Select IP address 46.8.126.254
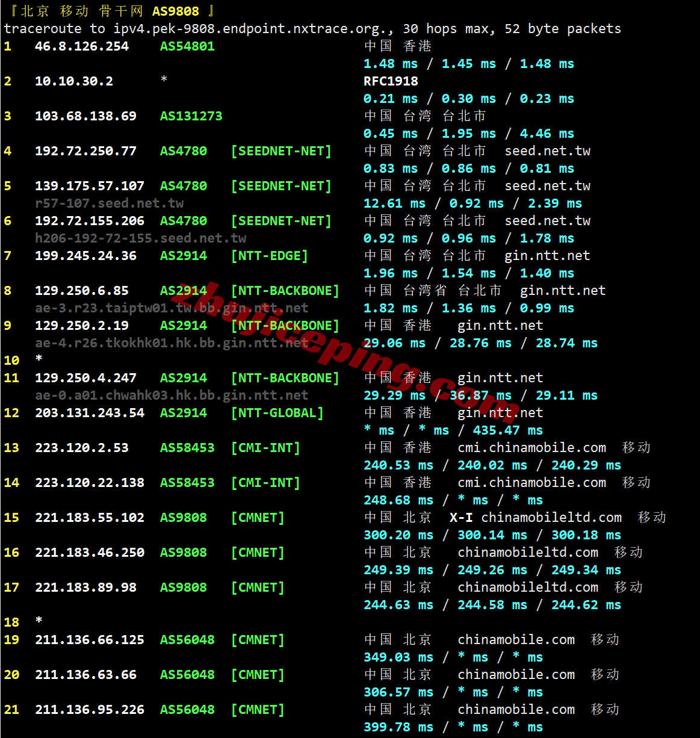Viewport: 700px width, 738px height. point(82,46)
